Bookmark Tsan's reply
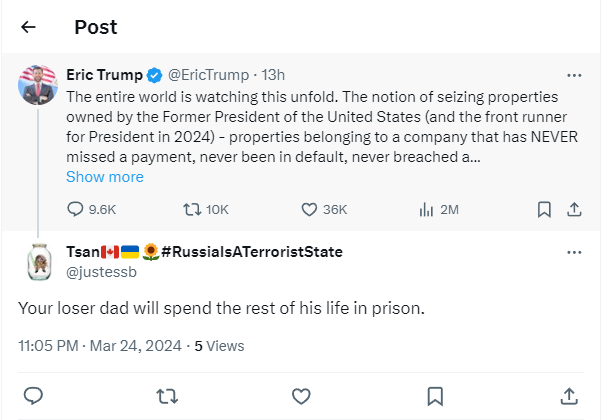Viewport: 603px width, 420px height. (435, 394)
